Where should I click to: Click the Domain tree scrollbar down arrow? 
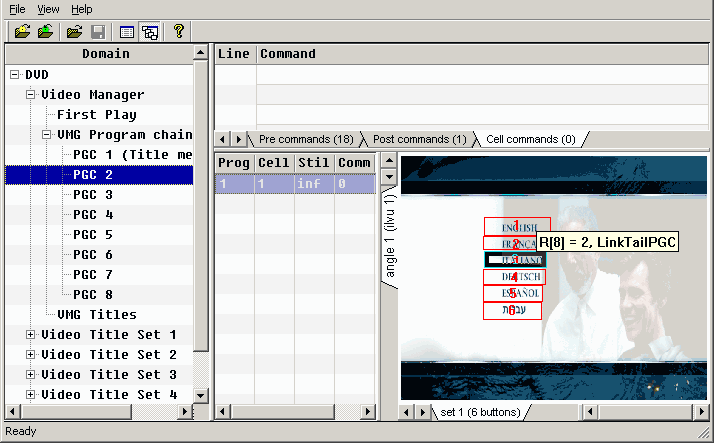pos(201,396)
